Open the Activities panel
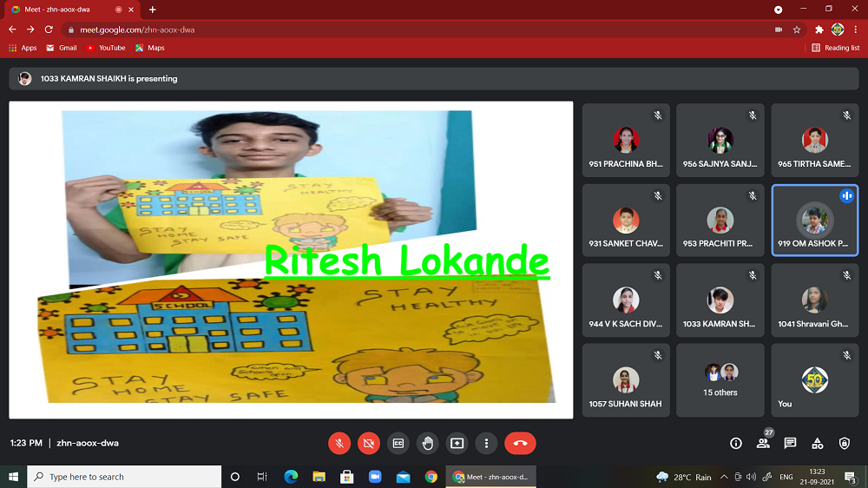Screen dimensions: 868x488 [x=817, y=443]
